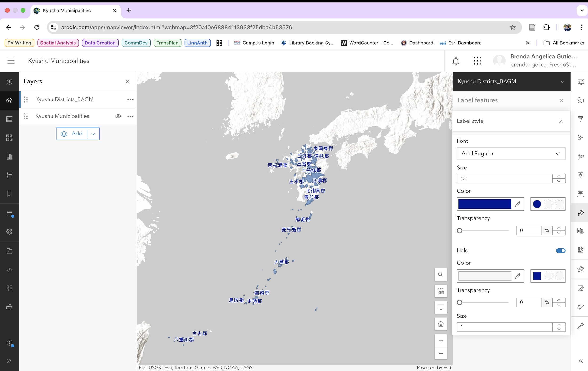The height and width of the screenshot is (371, 588).
Task: Open the Tables panel in left sidebar
Action: [9, 119]
